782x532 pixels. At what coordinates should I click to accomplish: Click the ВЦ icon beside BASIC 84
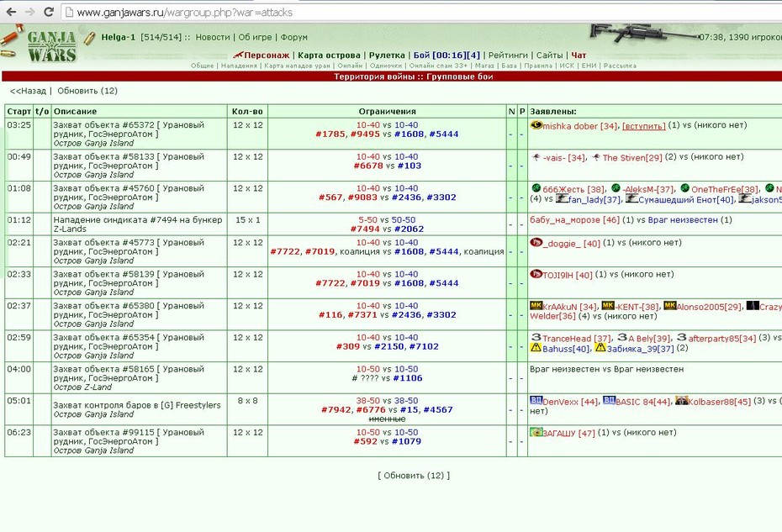609,400
